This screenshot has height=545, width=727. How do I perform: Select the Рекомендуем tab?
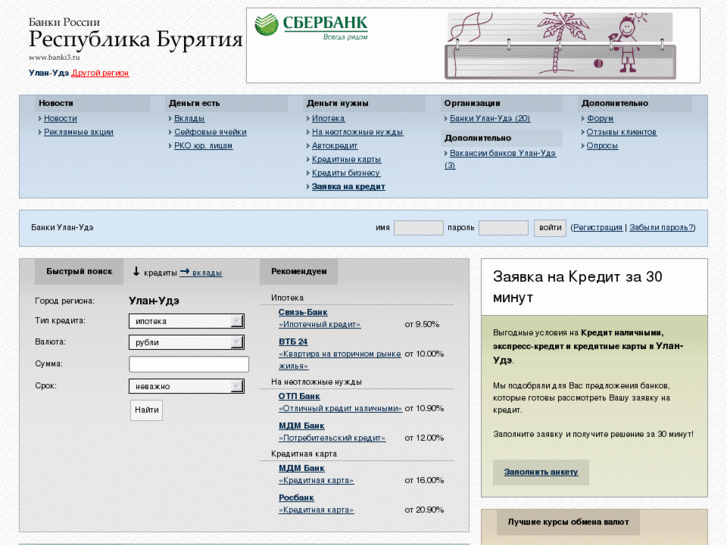pyautogui.click(x=299, y=271)
